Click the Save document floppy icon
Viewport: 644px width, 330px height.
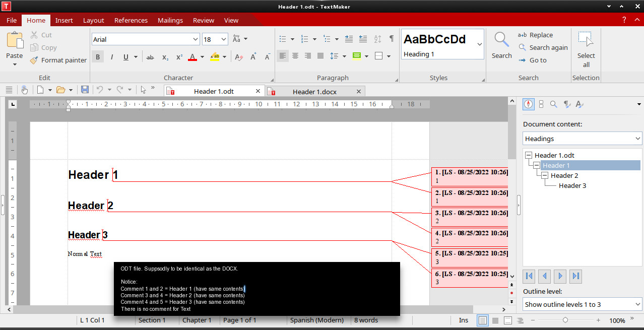click(85, 90)
